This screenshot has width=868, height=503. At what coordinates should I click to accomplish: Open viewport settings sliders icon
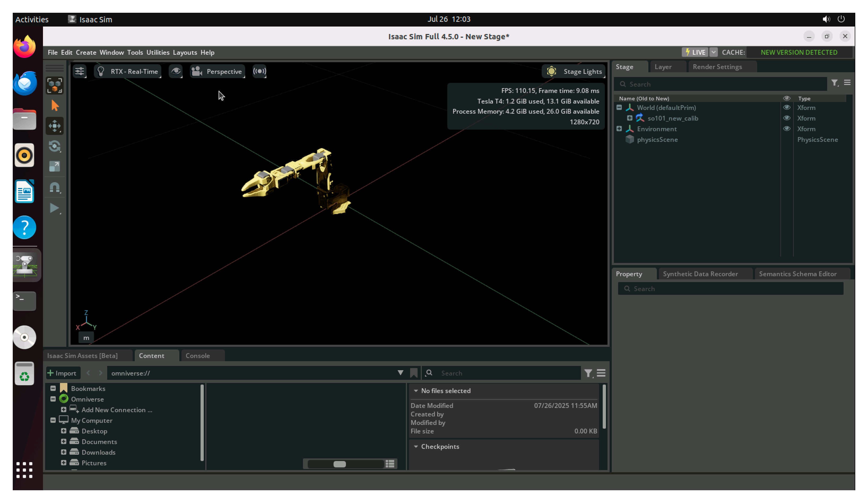80,71
